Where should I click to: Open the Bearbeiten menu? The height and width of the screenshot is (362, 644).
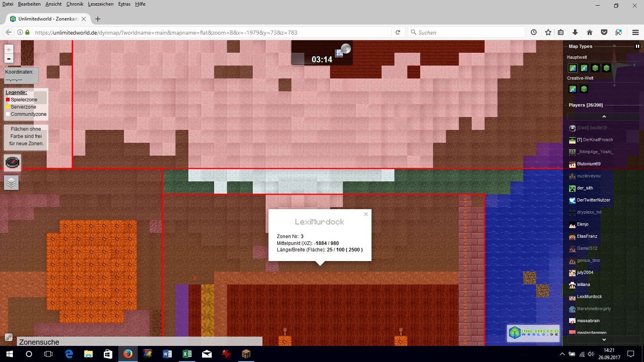pyautogui.click(x=29, y=4)
